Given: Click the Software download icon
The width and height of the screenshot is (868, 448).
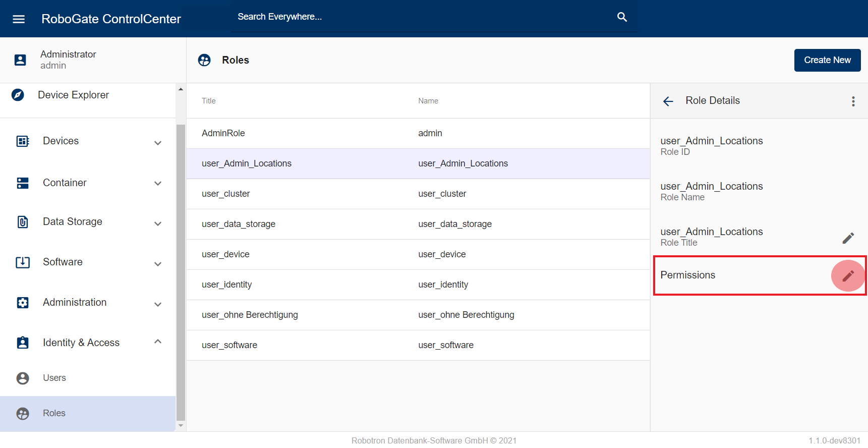Looking at the screenshot, I should 23,262.
